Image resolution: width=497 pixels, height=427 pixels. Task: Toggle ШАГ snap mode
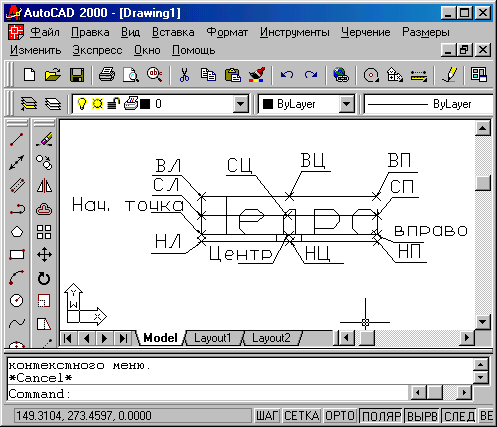[x=267, y=416]
